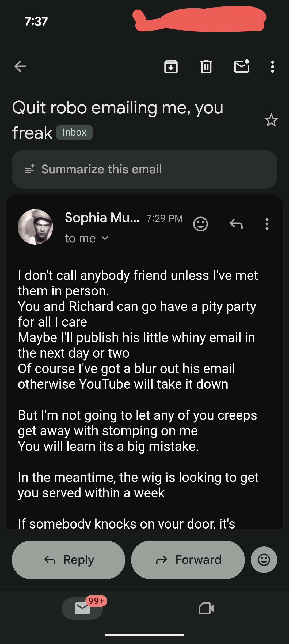This screenshot has height=644, width=289.
Task: Tap reply arrow in message header
Action: coord(236,224)
